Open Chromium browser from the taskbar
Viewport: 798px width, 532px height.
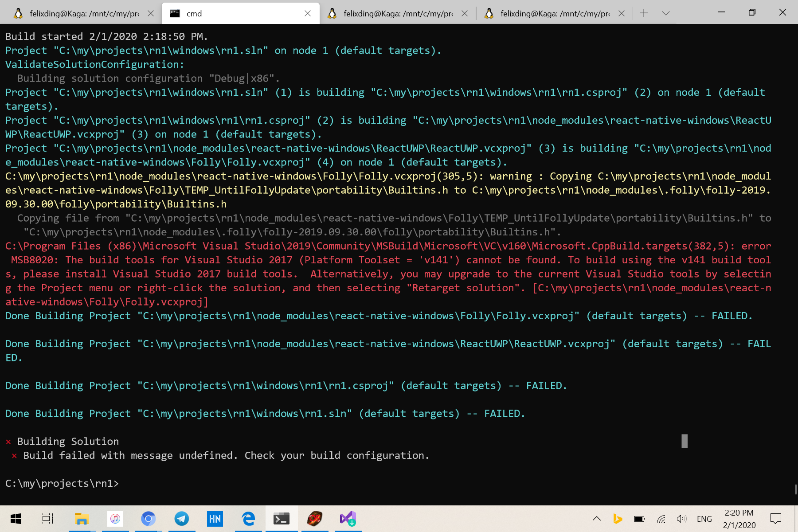(148, 518)
